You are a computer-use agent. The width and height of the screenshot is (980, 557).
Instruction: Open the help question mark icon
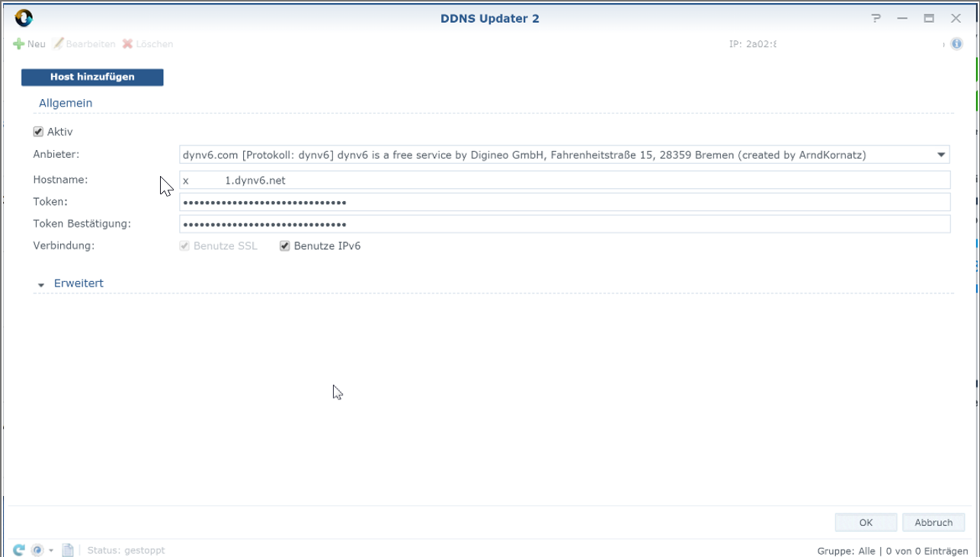[x=876, y=18]
